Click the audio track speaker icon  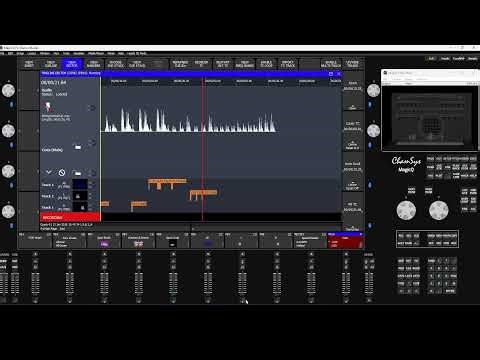click(x=48, y=107)
